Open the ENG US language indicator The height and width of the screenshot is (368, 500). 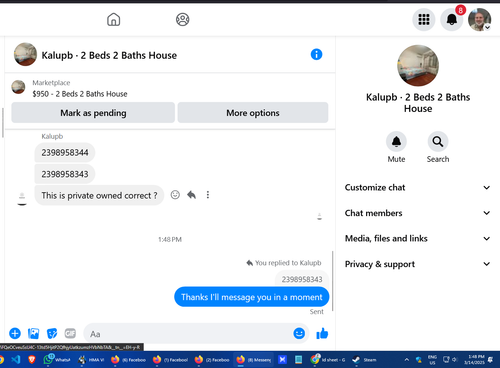(432, 359)
